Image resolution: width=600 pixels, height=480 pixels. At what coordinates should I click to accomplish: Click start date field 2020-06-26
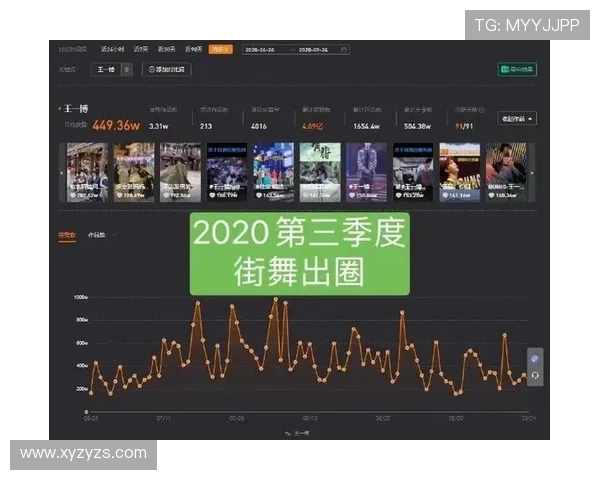260,50
